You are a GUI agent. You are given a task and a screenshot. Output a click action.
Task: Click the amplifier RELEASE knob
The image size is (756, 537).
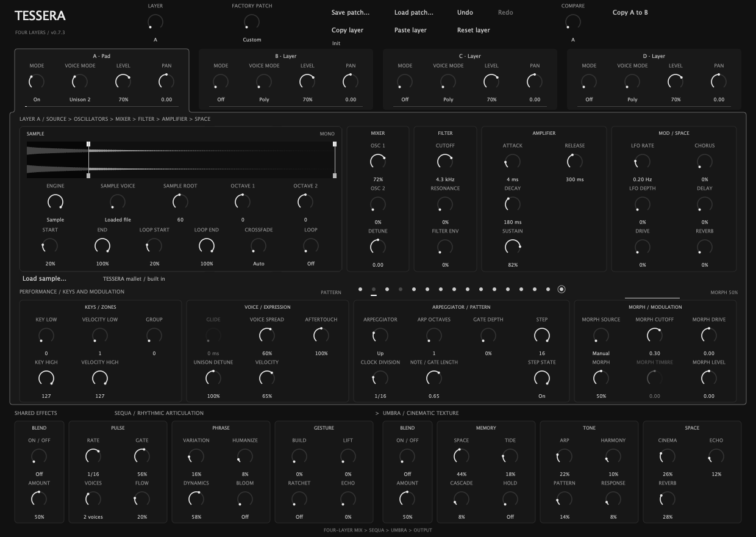pos(575,162)
